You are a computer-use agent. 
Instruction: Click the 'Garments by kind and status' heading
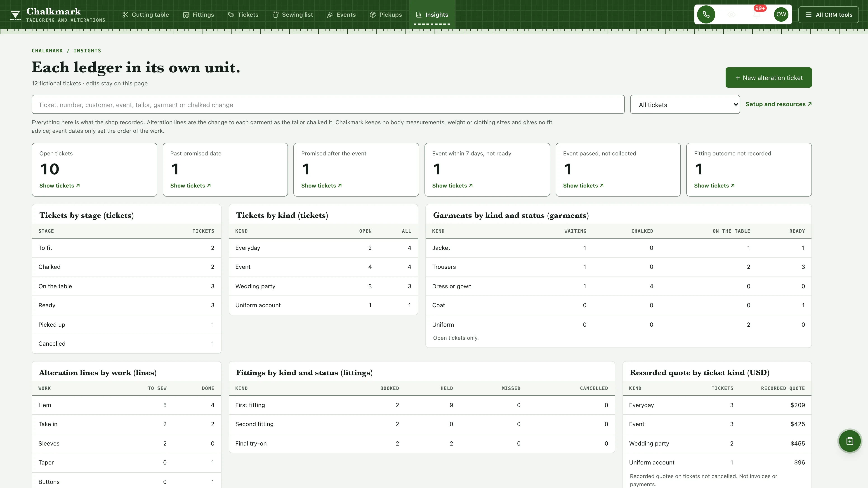click(x=511, y=216)
